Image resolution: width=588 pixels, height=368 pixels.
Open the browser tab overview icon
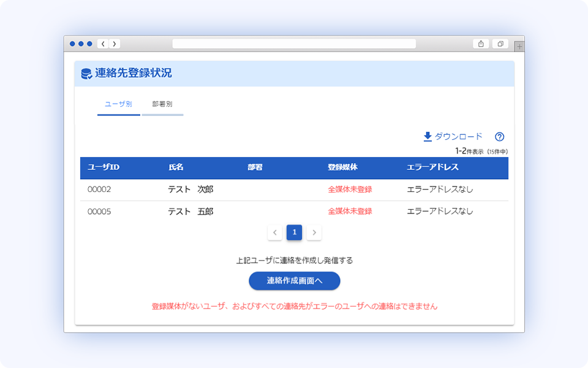pos(499,44)
